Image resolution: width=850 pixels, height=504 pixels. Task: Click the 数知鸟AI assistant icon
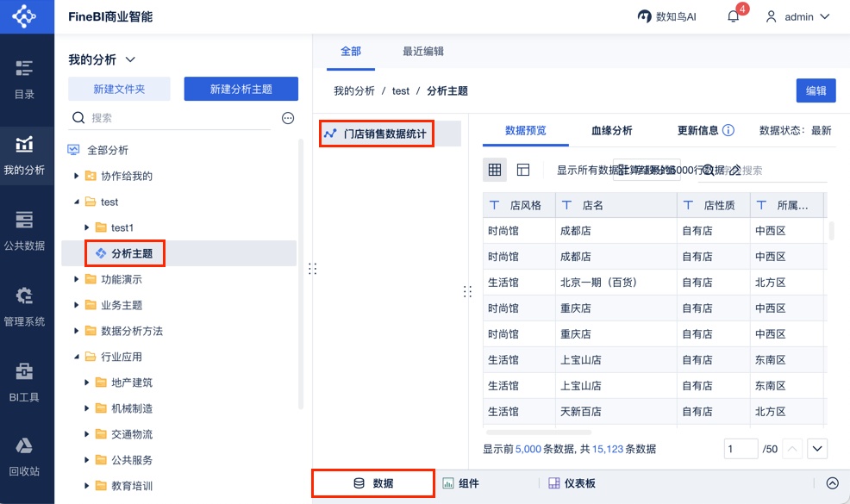(x=644, y=16)
